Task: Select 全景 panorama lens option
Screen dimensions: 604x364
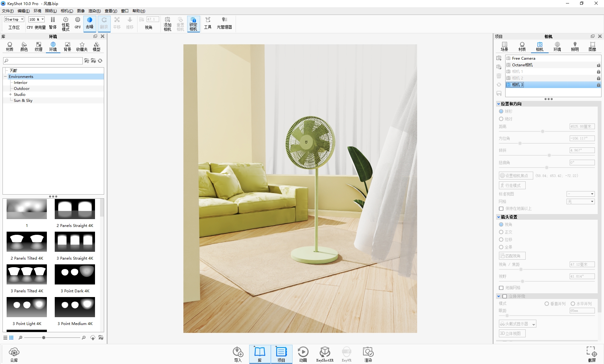Action: [501, 247]
